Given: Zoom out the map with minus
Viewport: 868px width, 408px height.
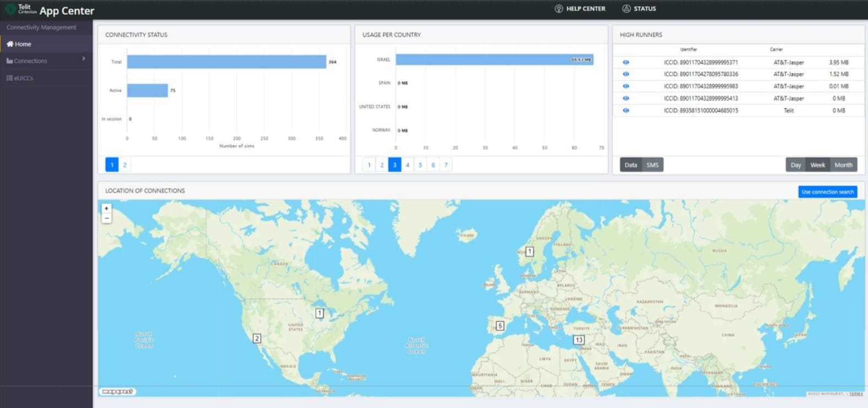Looking at the screenshot, I should pyautogui.click(x=107, y=218).
